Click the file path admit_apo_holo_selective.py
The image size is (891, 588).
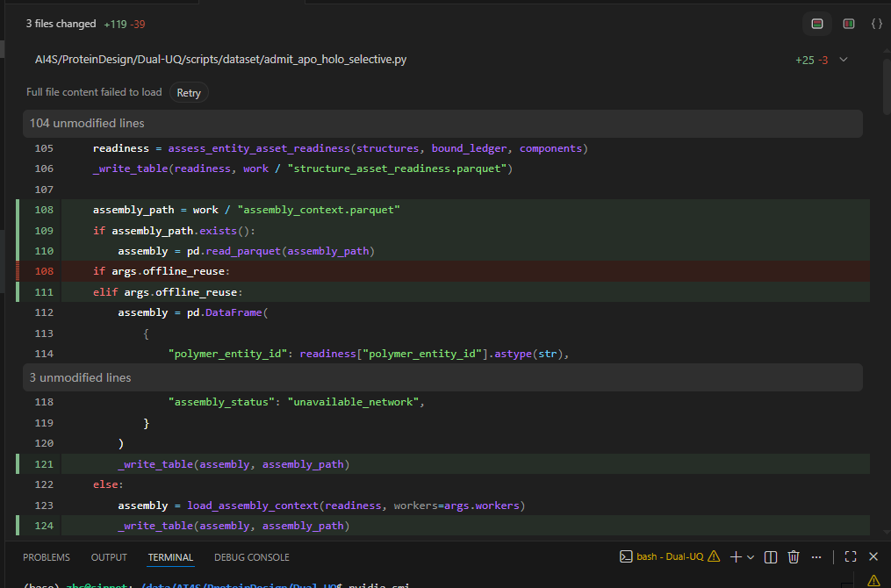point(220,60)
